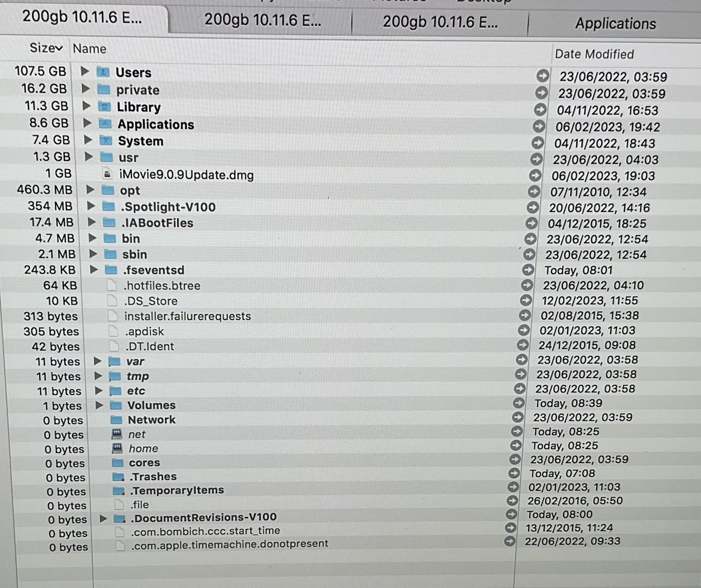Sort by the Name column header
The image size is (701, 588).
[89, 48]
